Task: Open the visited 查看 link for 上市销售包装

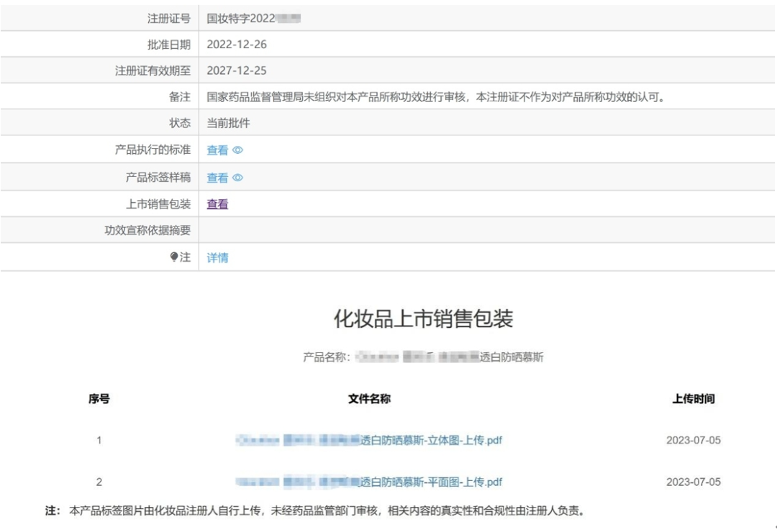Action: pyautogui.click(x=217, y=204)
